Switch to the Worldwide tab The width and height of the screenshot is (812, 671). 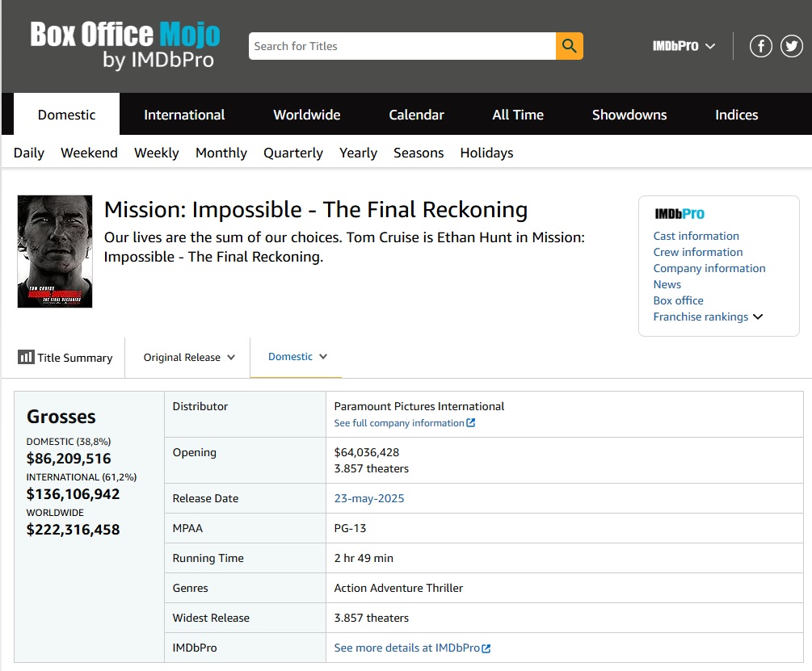point(306,115)
